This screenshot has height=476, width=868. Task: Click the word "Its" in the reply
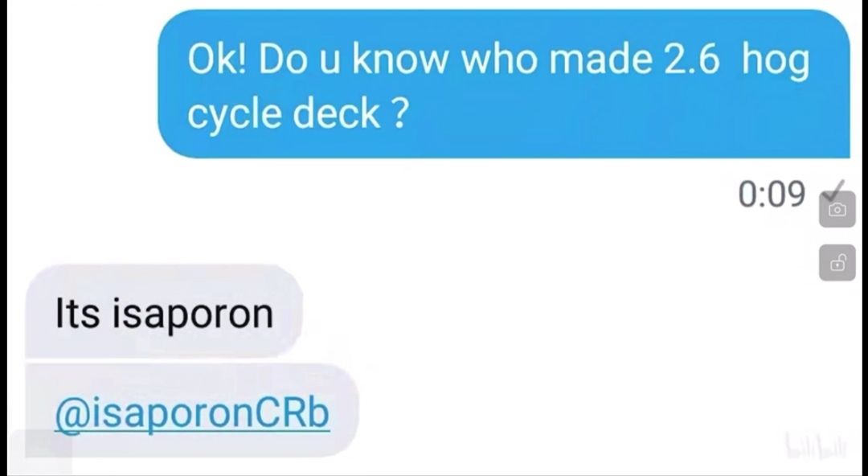pos(77,313)
